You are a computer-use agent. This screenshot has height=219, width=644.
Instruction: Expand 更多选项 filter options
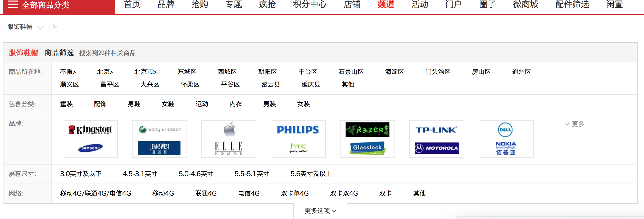(320, 211)
